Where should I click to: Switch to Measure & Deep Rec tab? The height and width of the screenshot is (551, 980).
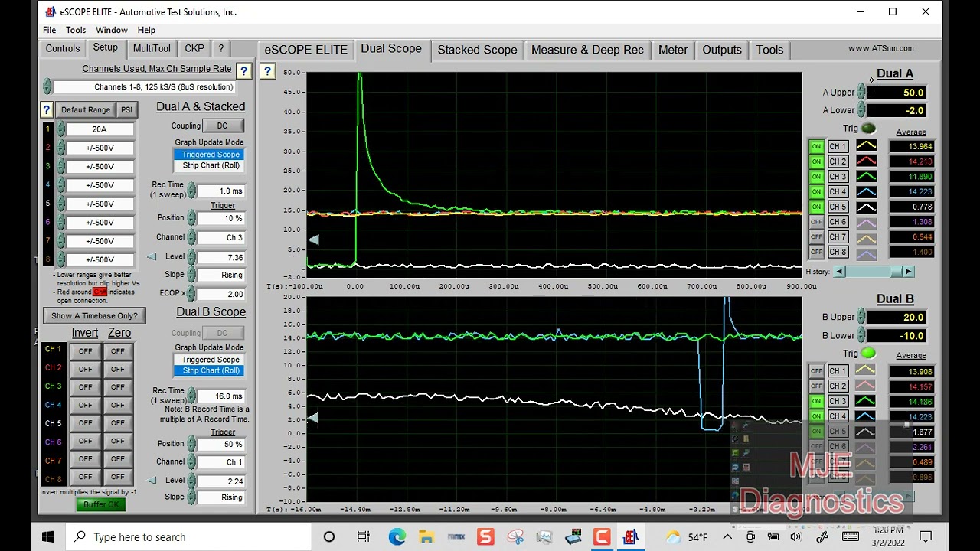click(587, 50)
